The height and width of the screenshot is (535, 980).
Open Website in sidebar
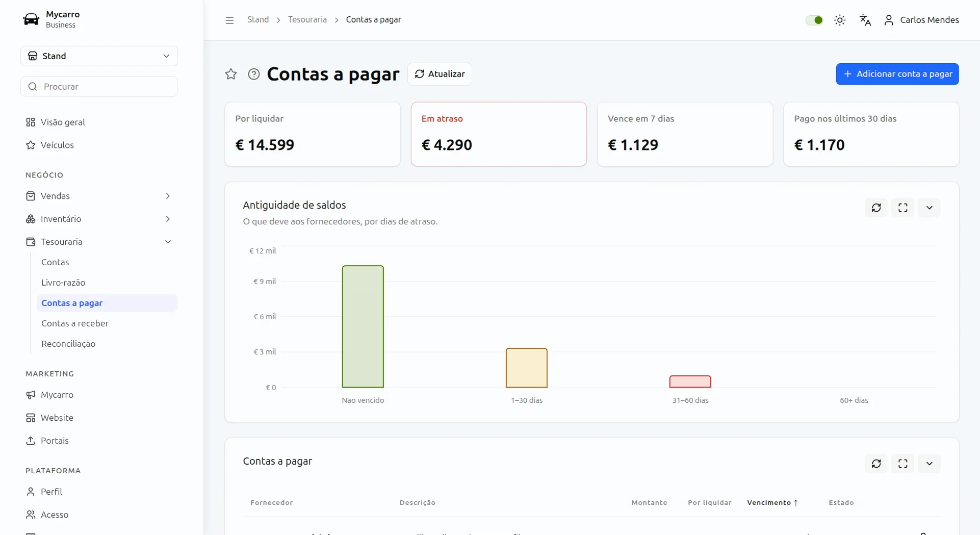click(99, 418)
